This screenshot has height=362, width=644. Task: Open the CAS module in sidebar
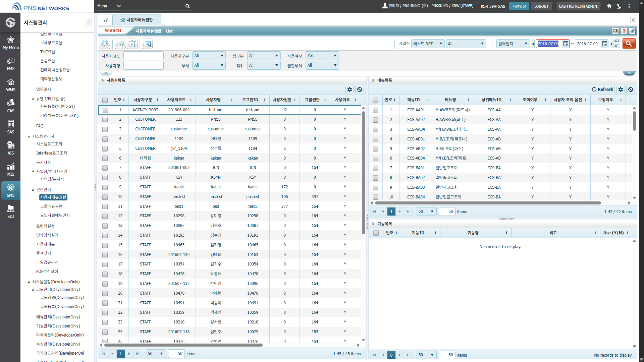pyautogui.click(x=10, y=106)
